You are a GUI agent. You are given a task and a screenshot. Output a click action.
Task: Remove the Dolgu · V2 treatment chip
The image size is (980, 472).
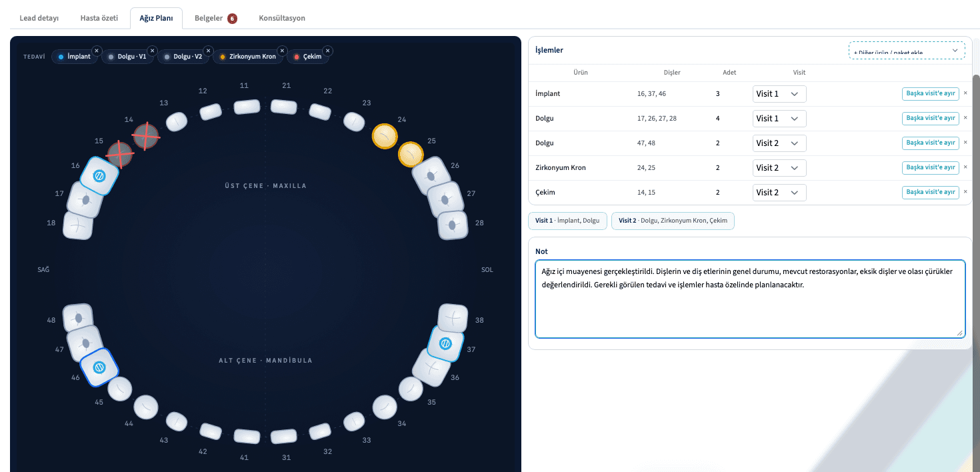(208, 51)
